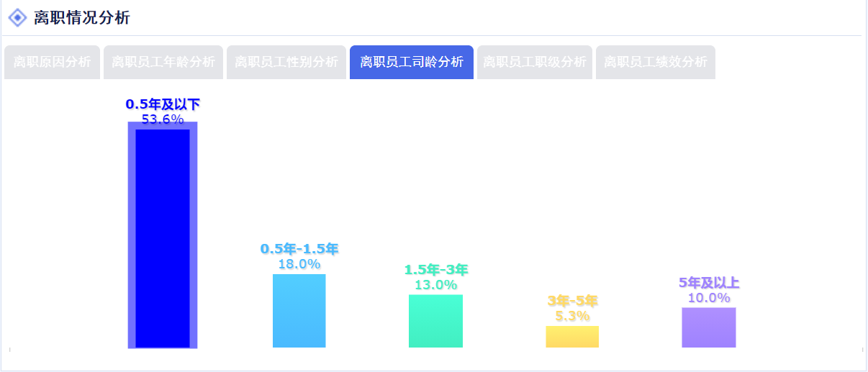
Task: Click the teal 1.5年-3年 bar
Action: [435, 321]
